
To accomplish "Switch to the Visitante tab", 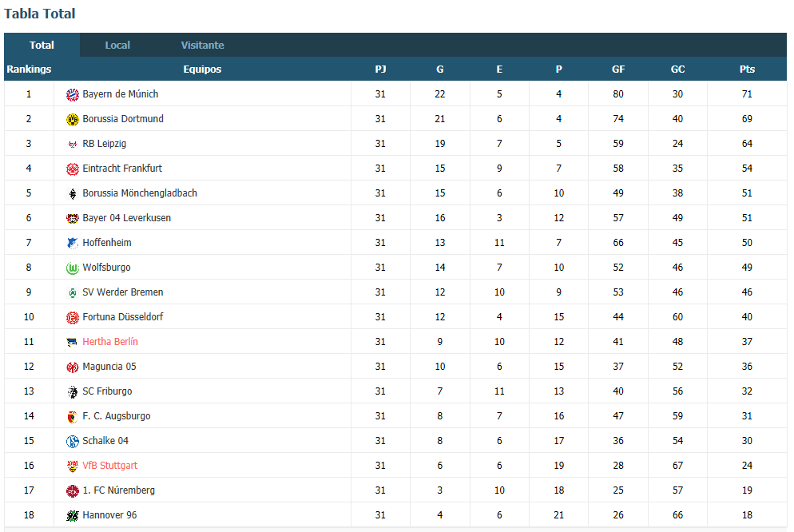I will (203, 45).
